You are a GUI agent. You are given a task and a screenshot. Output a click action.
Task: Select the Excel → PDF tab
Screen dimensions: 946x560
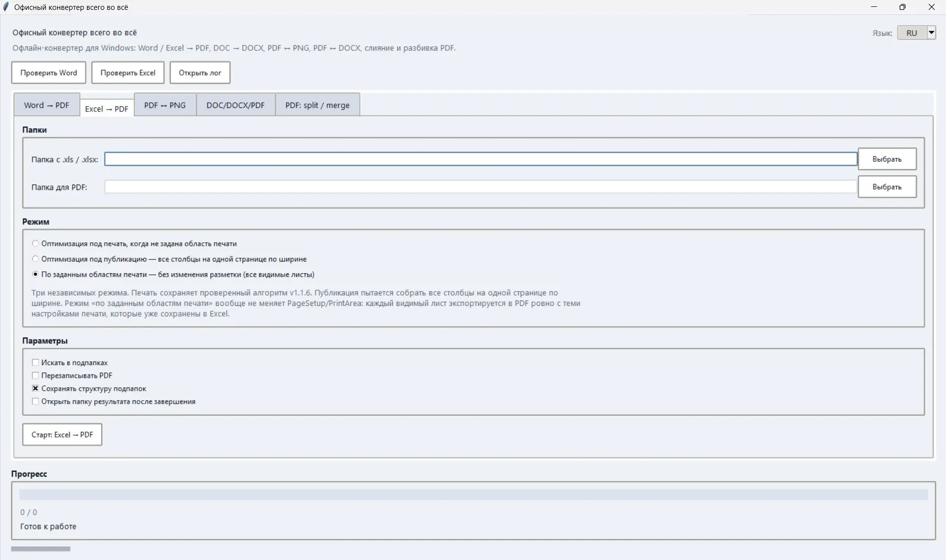(107, 109)
